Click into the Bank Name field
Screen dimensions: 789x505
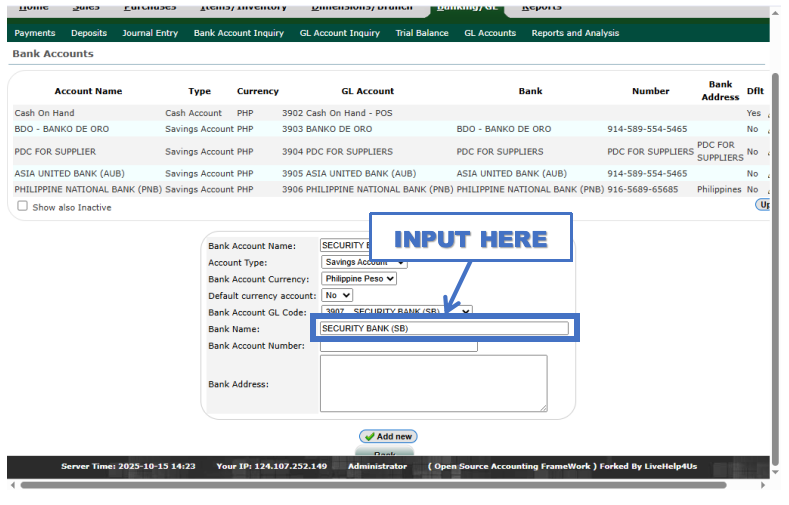coord(443,328)
